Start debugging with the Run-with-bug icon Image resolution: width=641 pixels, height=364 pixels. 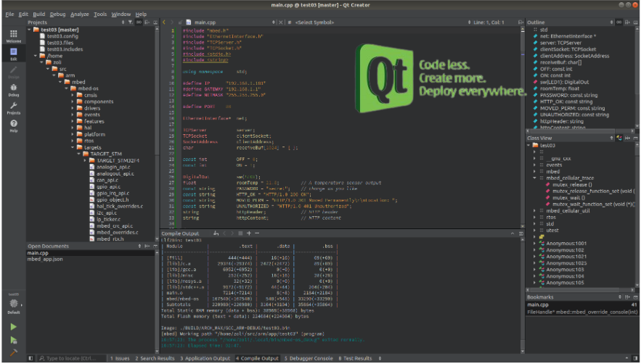14,340
